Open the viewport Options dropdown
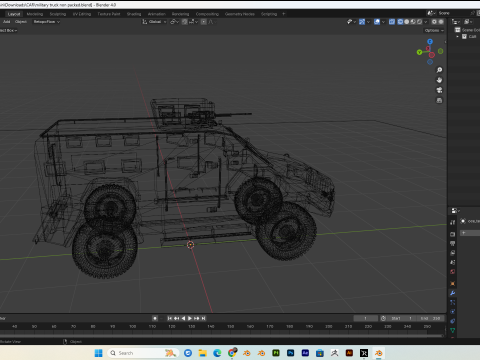The height and width of the screenshot is (360, 480). coord(434,30)
